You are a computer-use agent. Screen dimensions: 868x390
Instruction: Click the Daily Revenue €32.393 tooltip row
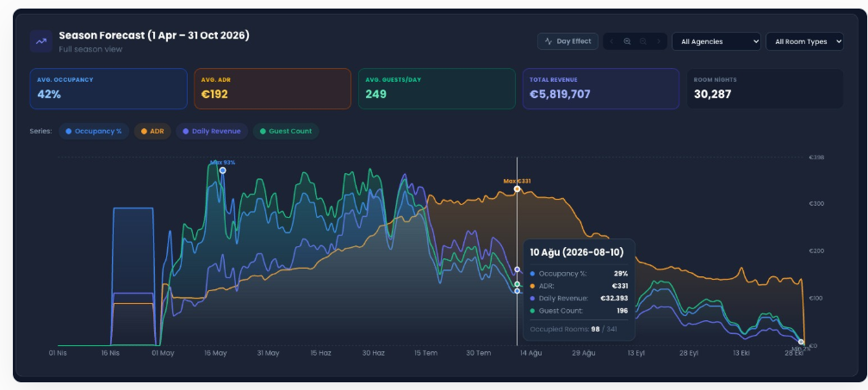pyautogui.click(x=579, y=298)
